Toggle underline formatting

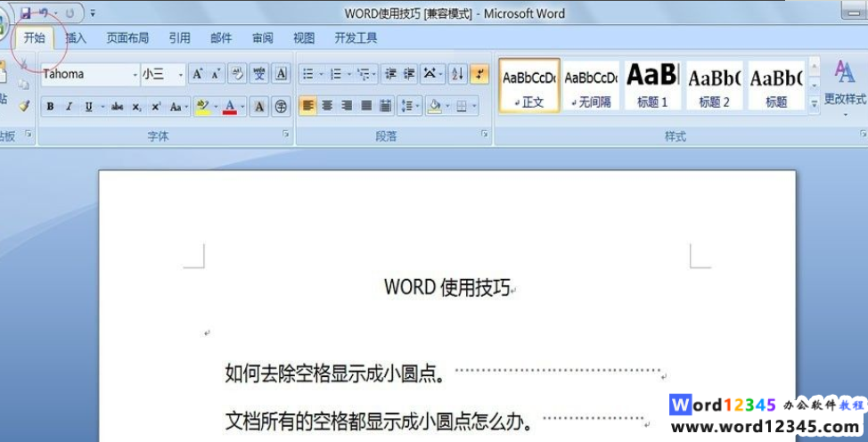tap(88, 107)
